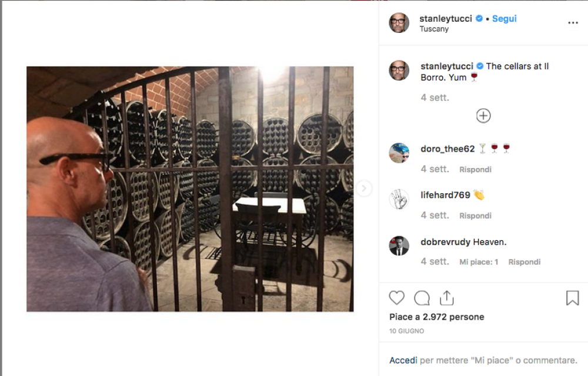
Task: Click the Accedi login link
Action: (403, 360)
